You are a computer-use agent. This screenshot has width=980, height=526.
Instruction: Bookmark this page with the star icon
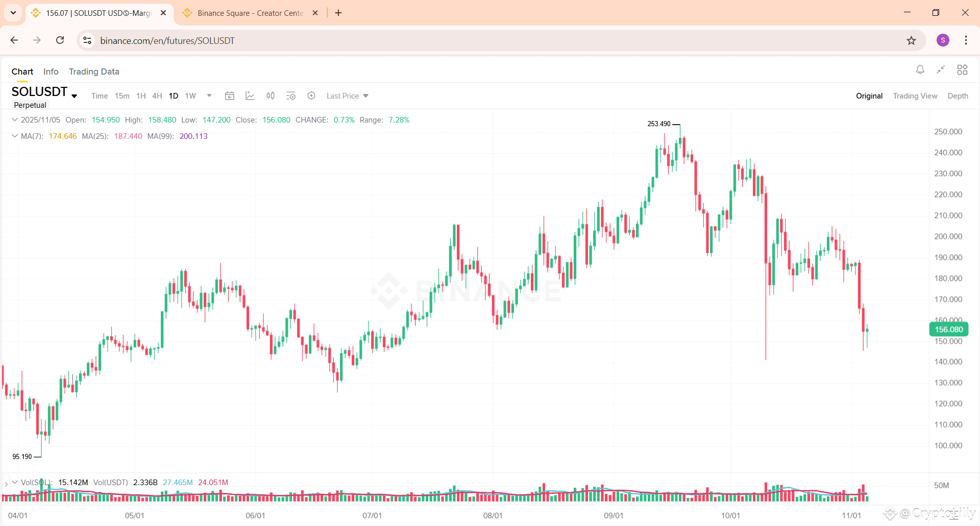[x=911, y=40]
